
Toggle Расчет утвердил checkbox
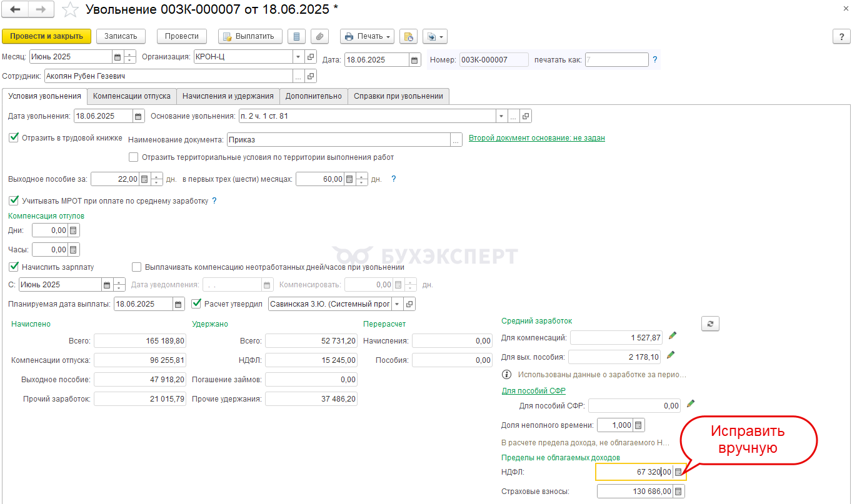coord(196,304)
